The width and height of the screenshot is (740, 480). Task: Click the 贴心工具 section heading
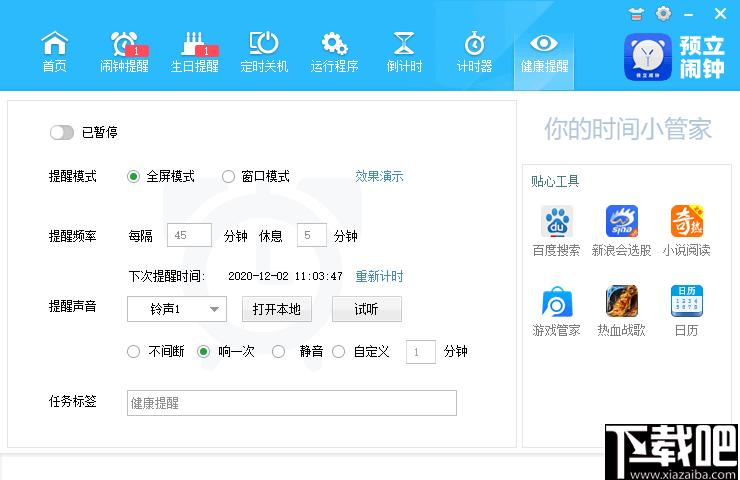555,181
